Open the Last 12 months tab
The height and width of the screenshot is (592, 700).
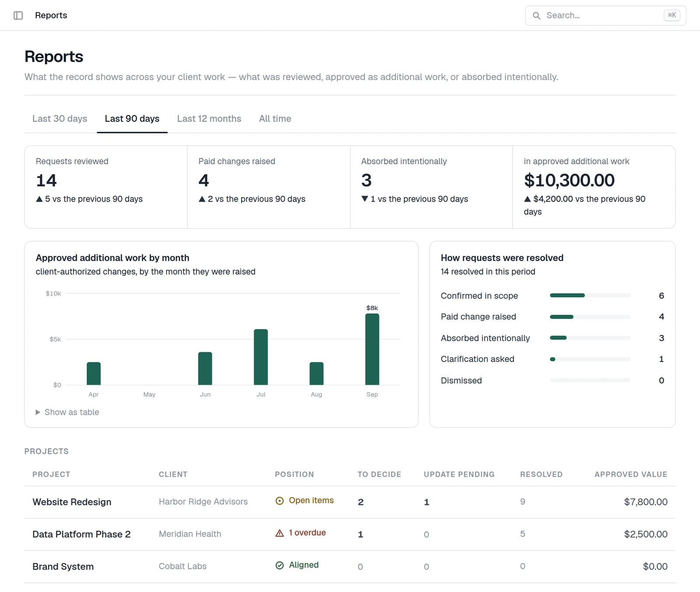209,119
